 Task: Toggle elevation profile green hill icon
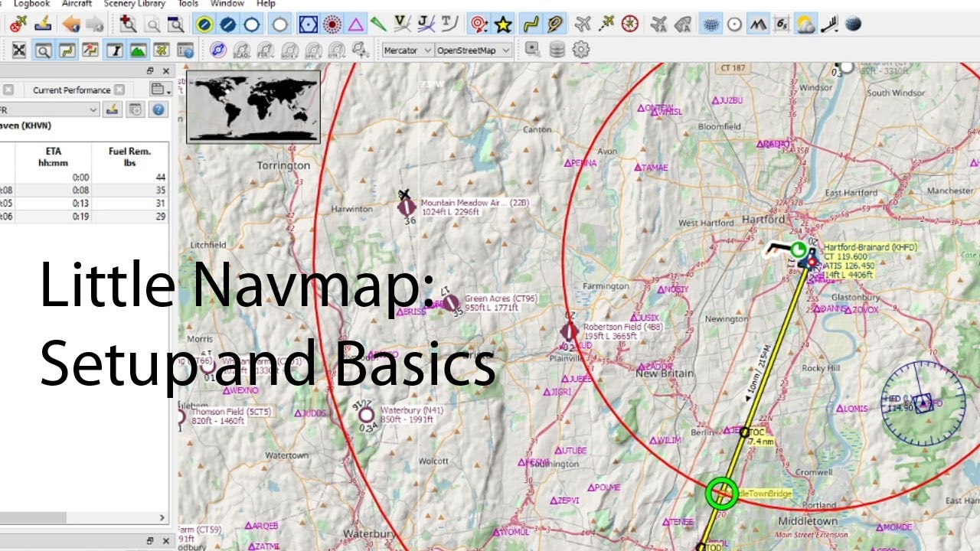point(138,51)
